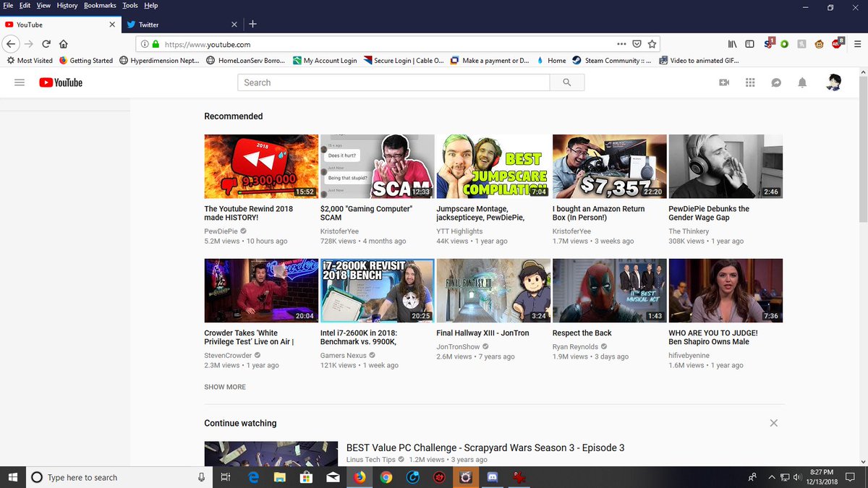Show hidden system tray icons chevron
The image size is (868, 488).
(x=771, y=477)
